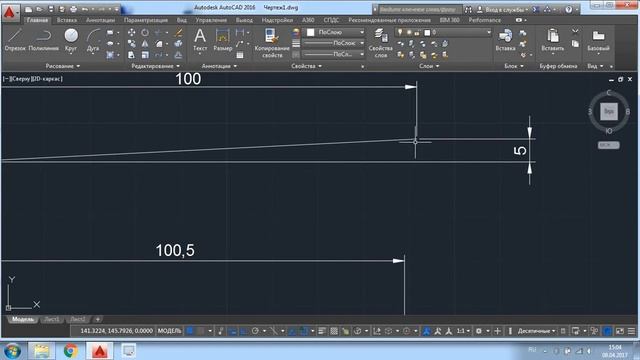
Task: Click the object color swatch ПоСлою
Action: click(311, 32)
